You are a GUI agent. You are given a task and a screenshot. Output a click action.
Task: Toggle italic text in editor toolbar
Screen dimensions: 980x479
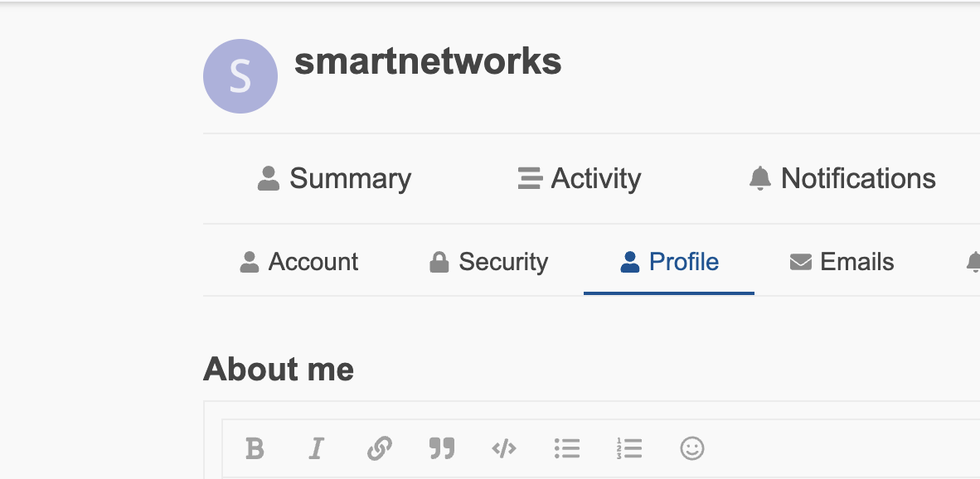tap(317, 448)
